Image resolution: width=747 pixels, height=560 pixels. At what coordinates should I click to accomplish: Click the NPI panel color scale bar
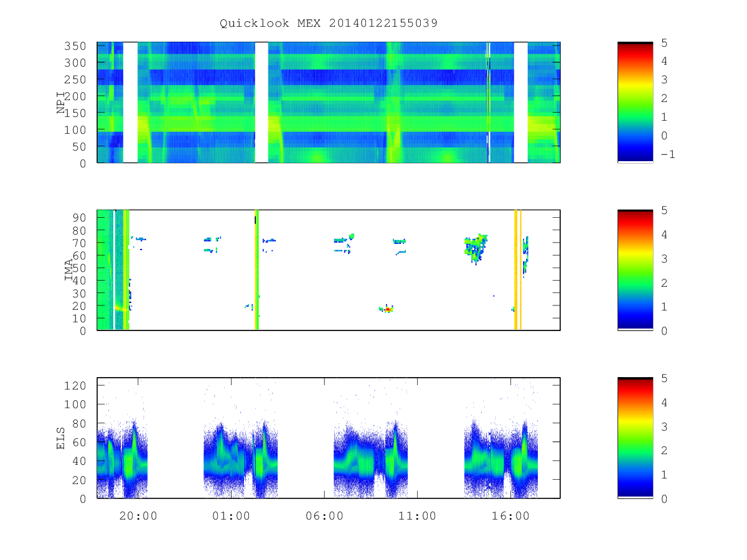click(x=635, y=103)
